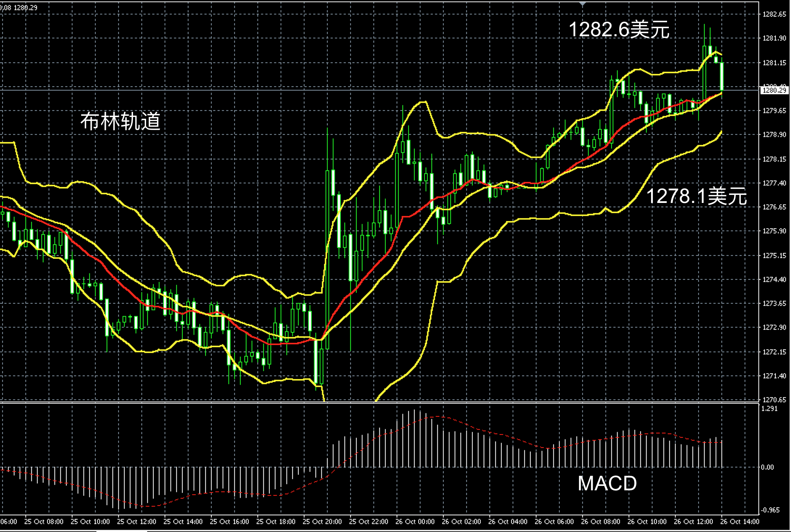Click the 25 Oct 08:00 time label

coord(44,521)
